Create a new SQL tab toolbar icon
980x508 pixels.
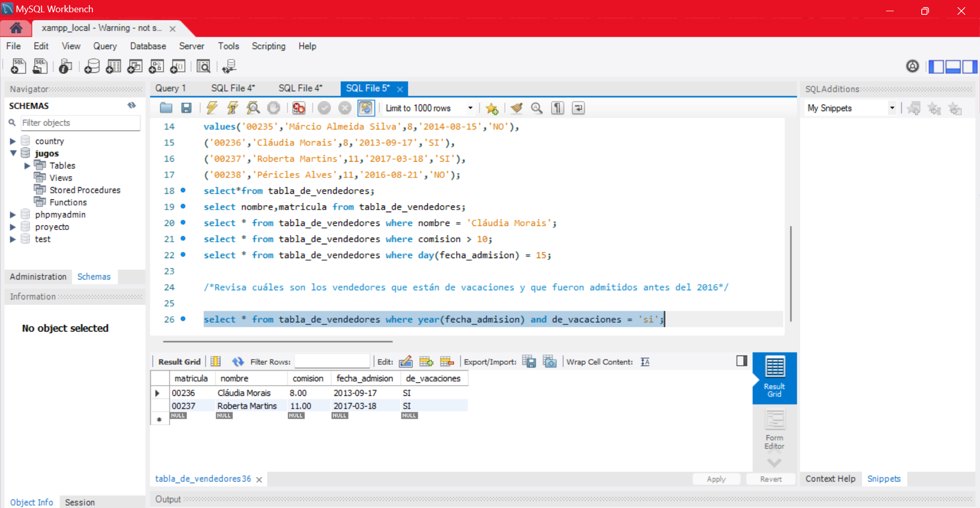(18, 66)
